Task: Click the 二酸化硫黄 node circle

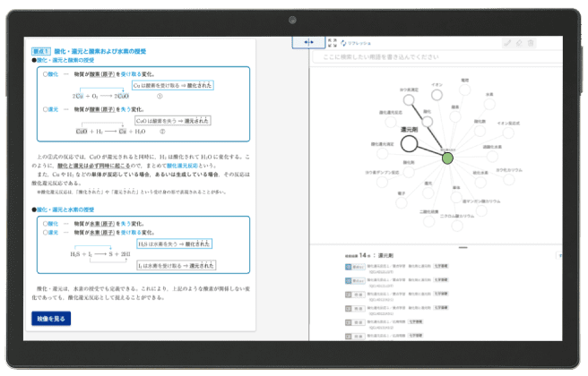Action: [x=428, y=221]
